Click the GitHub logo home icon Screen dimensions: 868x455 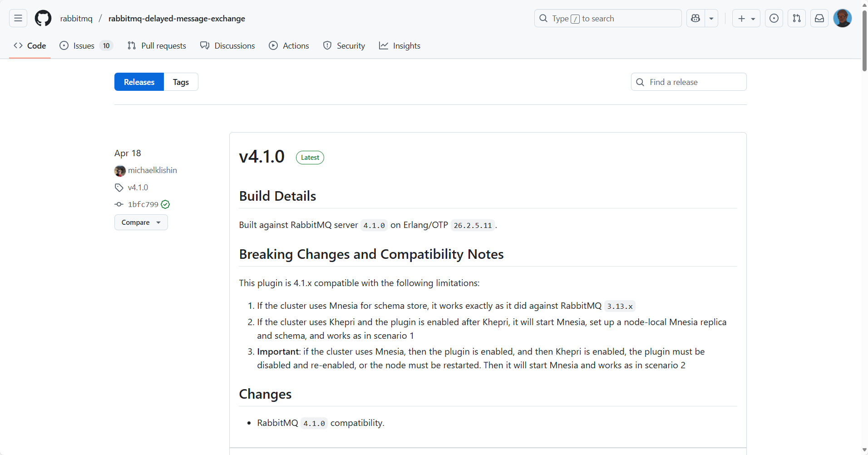pos(43,18)
